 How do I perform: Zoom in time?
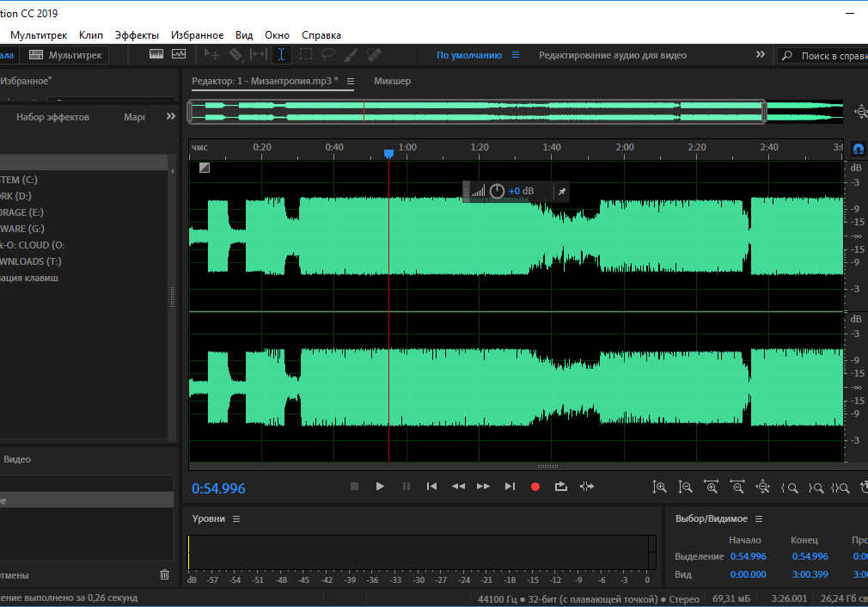pos(711,487)
